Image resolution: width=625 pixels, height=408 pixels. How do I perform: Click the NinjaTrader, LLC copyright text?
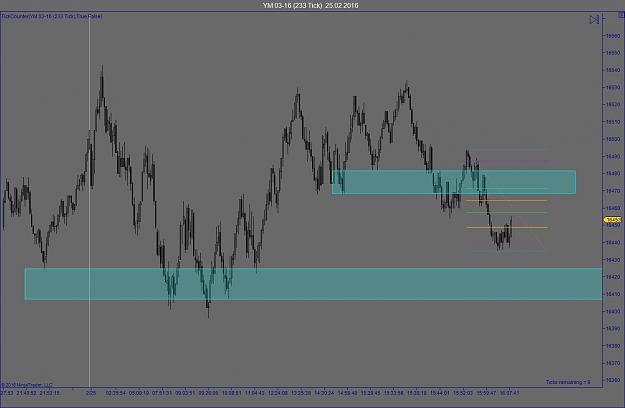tap(27, 385)
